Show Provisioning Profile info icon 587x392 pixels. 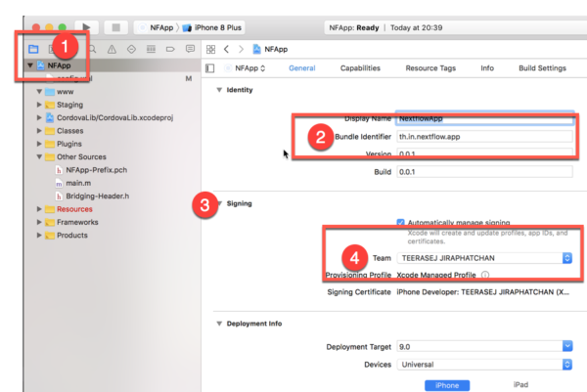click(x=485, y=275)
